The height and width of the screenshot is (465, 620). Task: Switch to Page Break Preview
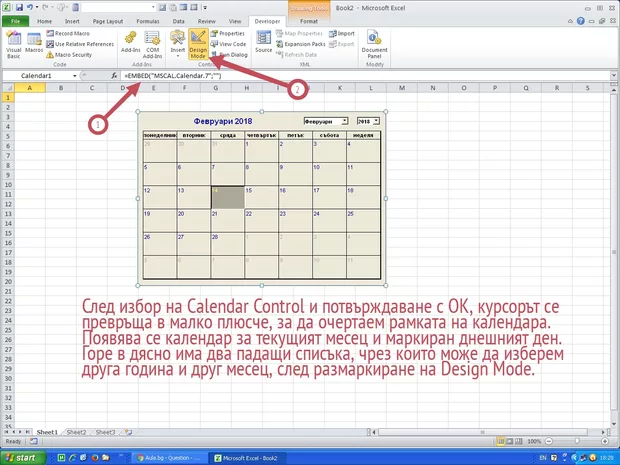[519, 441]
